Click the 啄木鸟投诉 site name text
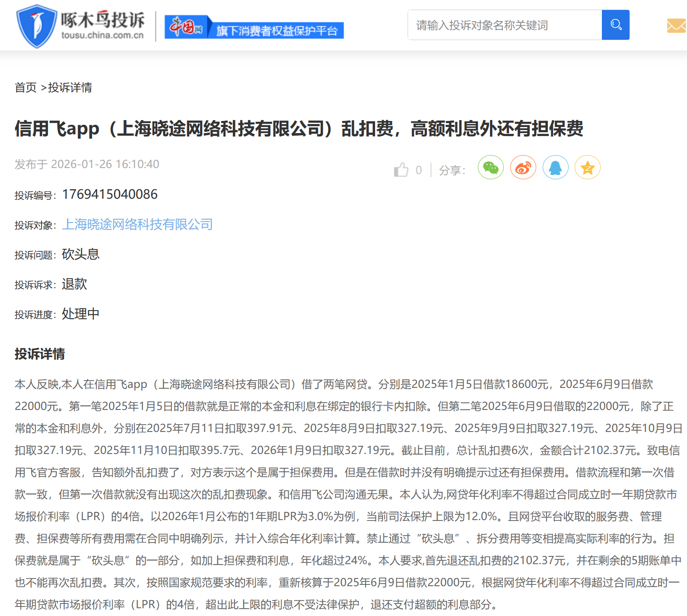 (x=102, y=20)
